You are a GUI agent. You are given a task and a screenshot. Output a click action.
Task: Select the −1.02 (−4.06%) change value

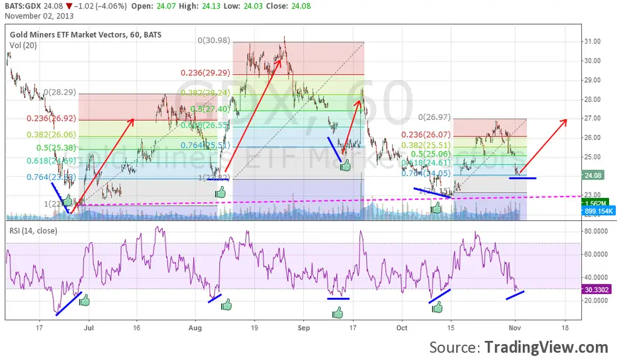coord(101,7)
